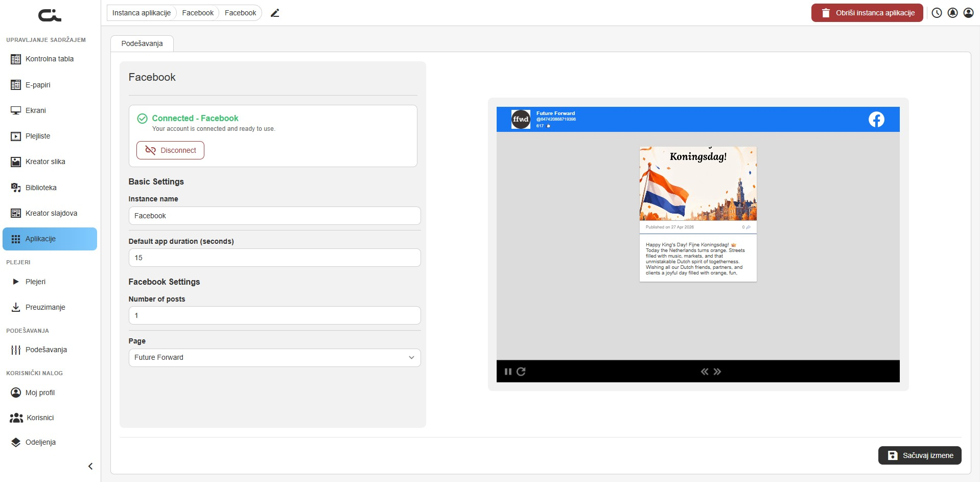This screenshot has width=980, height=482.
Task: Click the Aplikacije grid icon
Action: (16, 239)
